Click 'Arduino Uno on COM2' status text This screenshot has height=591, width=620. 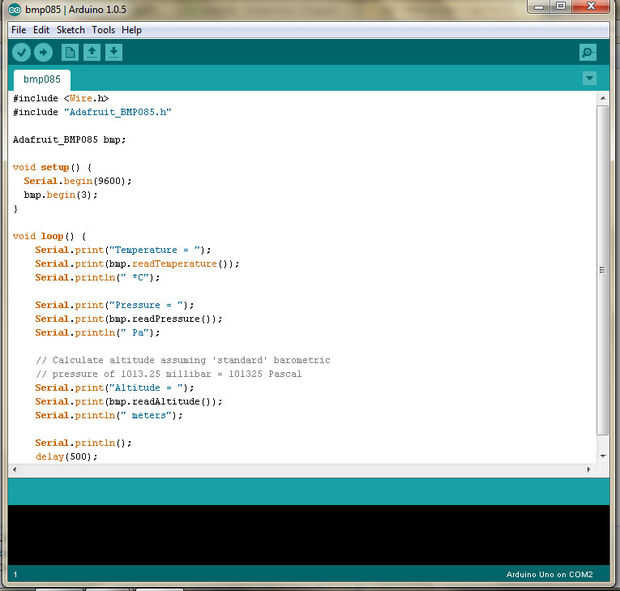(549, 574)
